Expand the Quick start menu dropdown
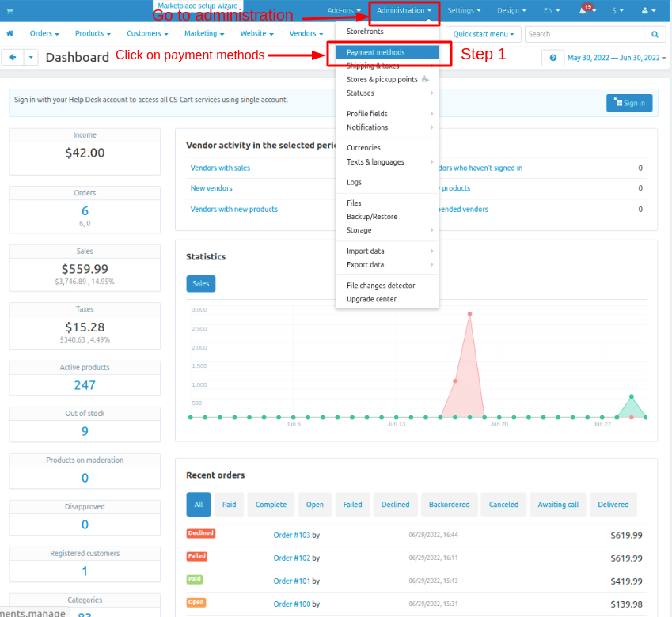Viewport: 672px width, 617px height. pyautogui.click(x=483, y=35)
